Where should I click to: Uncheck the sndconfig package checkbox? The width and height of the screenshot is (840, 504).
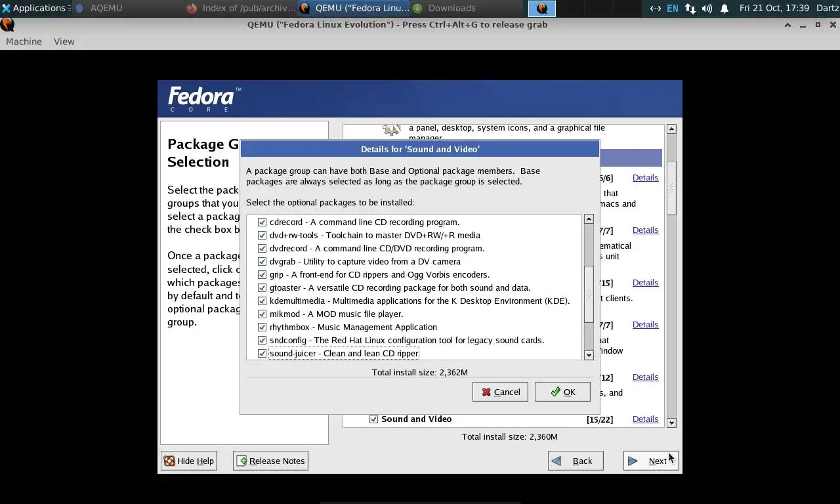262,340
